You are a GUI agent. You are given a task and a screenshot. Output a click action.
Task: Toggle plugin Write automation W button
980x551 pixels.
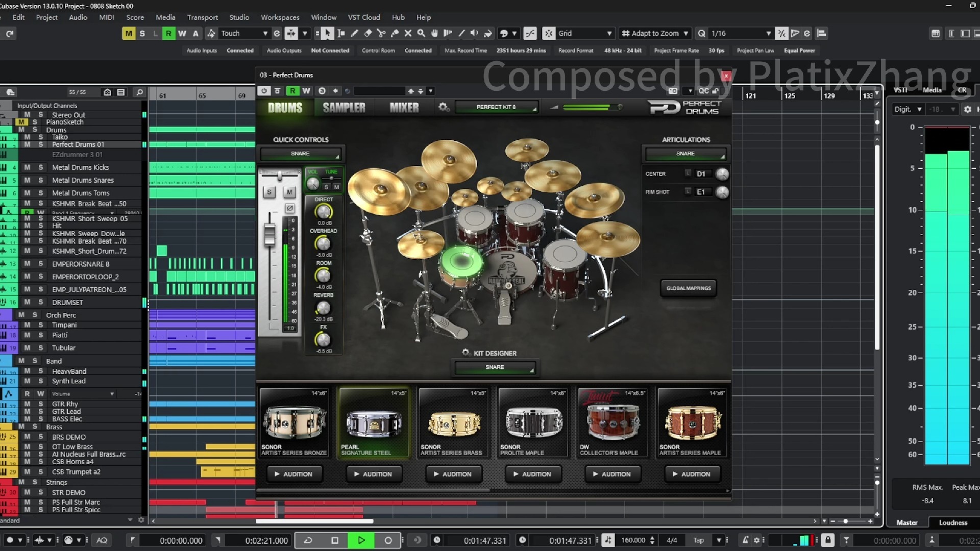(306, 91)
